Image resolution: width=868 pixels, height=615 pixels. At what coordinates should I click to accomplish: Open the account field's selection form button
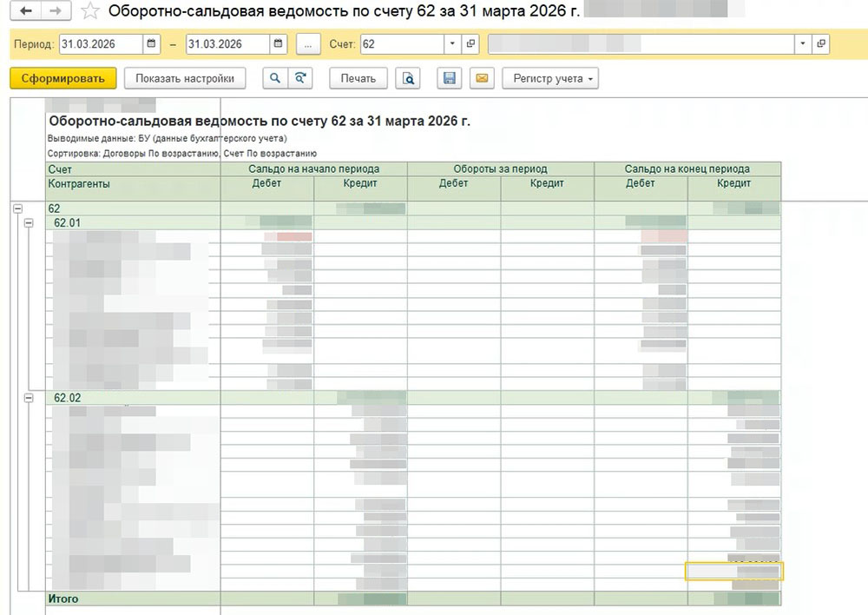471,43
